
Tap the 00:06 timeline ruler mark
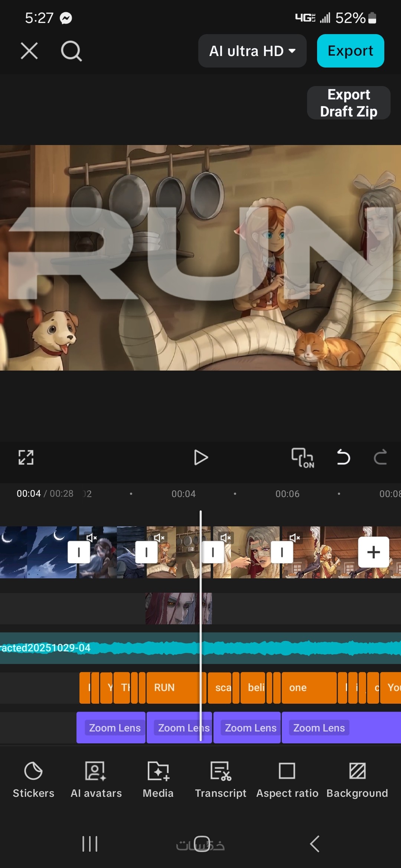click(x=287, y=494)
